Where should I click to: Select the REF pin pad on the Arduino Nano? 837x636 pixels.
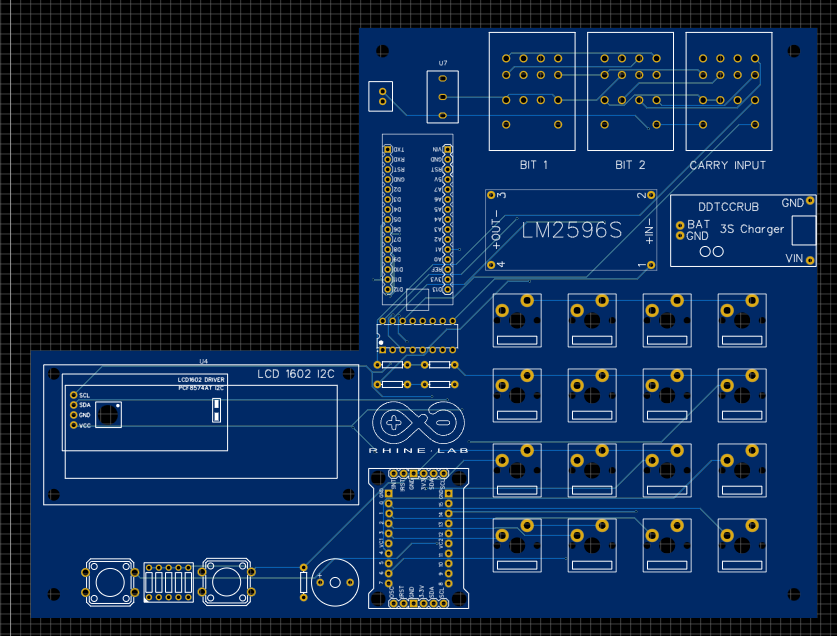click(448, 270)
